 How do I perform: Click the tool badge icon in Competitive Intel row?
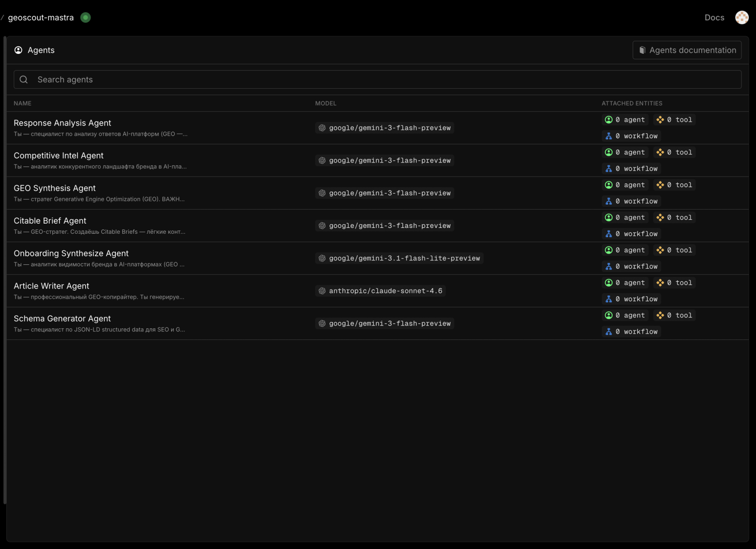click(x=660, y=152)
